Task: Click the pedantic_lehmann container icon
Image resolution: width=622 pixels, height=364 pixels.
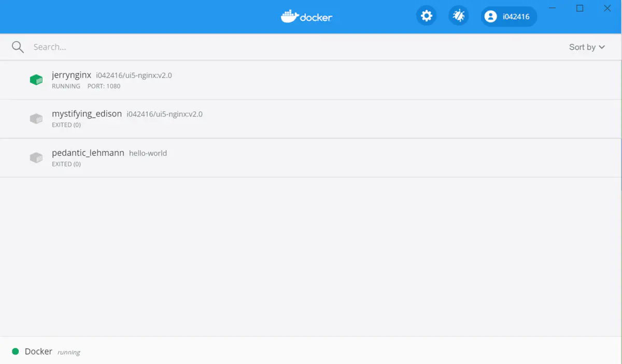Action: [36, 157]
